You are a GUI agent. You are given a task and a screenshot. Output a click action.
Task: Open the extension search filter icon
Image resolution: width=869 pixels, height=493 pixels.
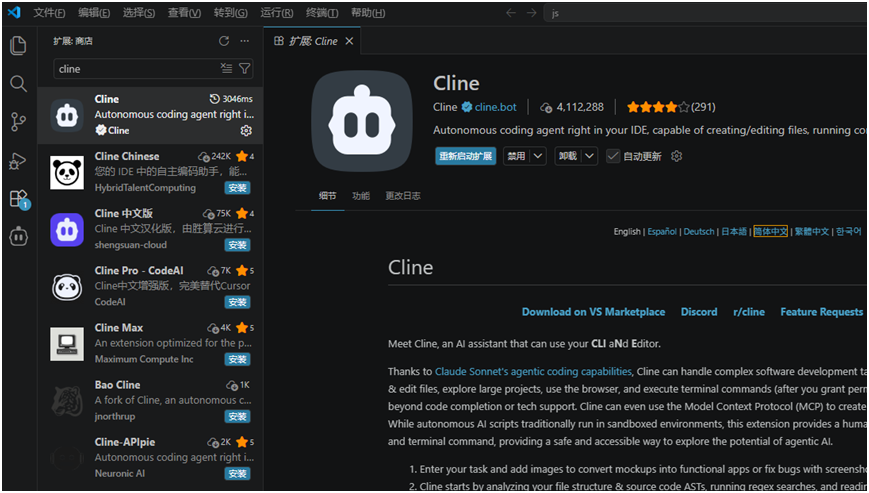(x=244, y=68)
